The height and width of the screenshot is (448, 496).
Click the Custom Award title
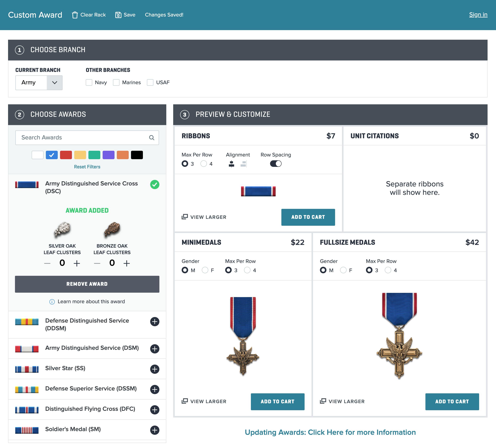[35, 15]
